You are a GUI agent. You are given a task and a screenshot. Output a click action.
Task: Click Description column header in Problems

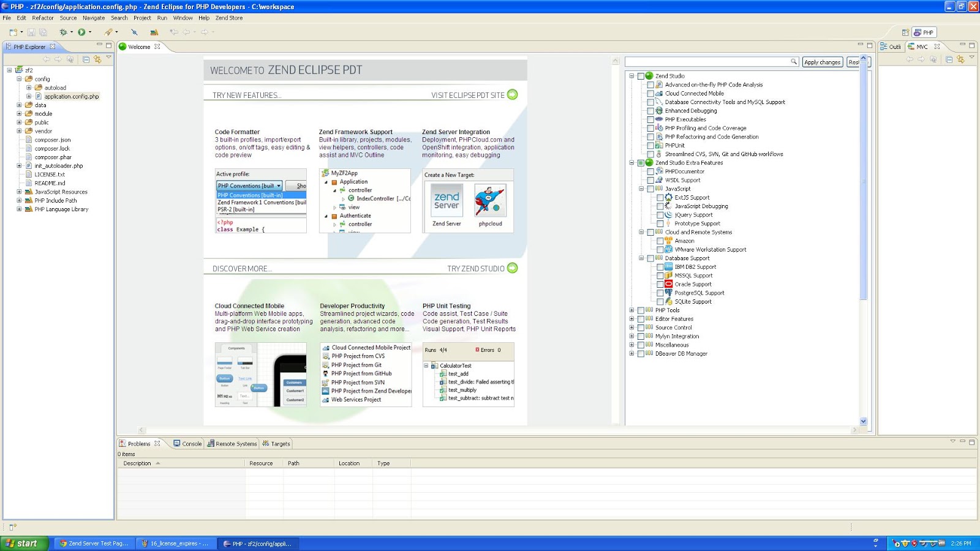coord(181,463)
